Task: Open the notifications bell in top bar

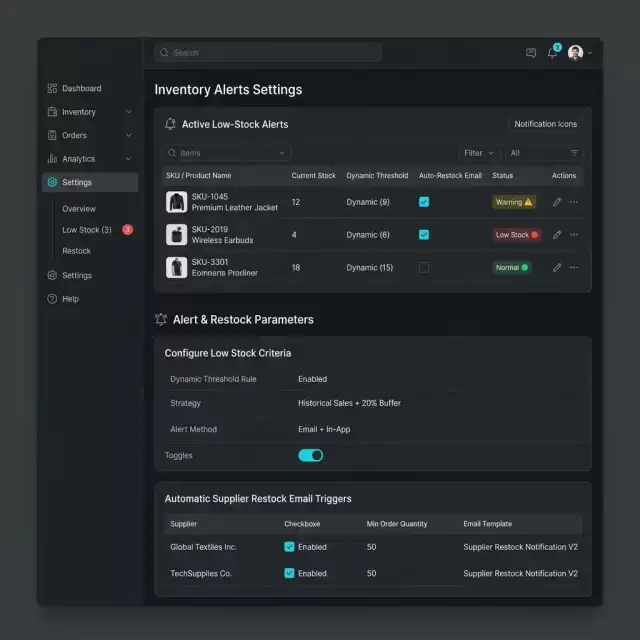Action: [x=552, y=53]
